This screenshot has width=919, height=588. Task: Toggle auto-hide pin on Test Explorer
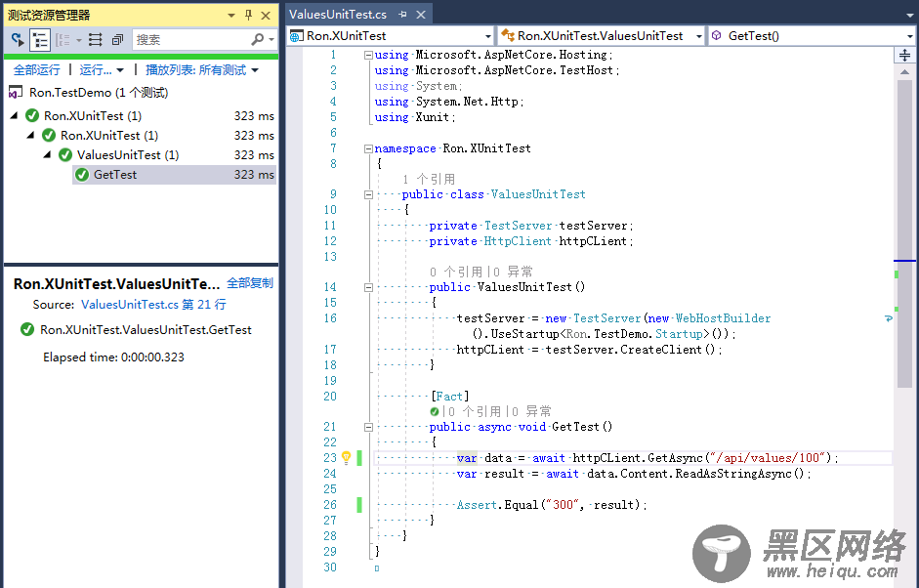pos(248,16)
